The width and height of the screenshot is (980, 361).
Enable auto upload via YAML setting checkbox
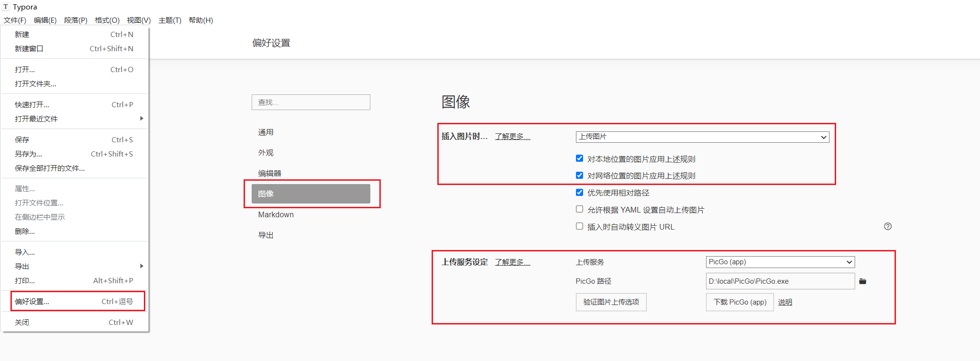579,209
